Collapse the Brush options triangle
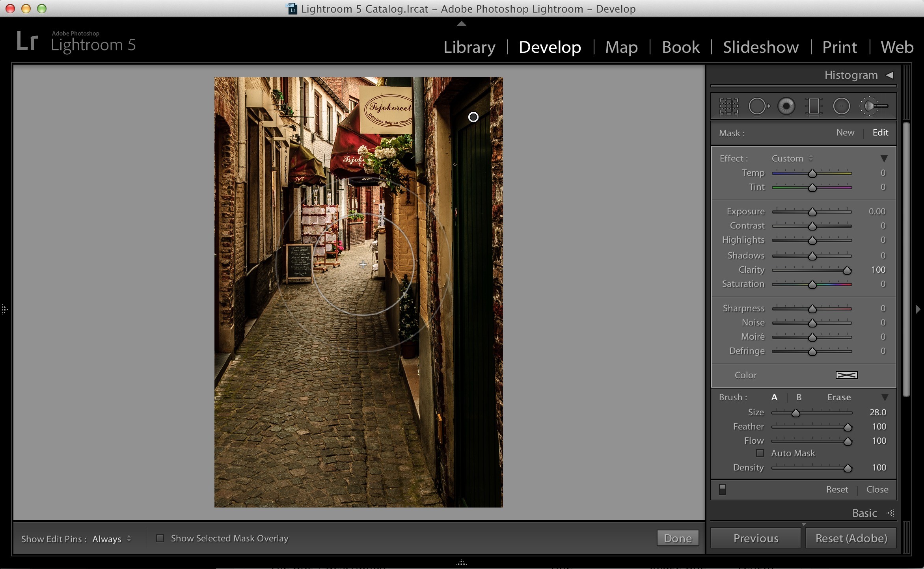Image resolution: width=924 pixels, height=569 pixels. tap(885, 397)
